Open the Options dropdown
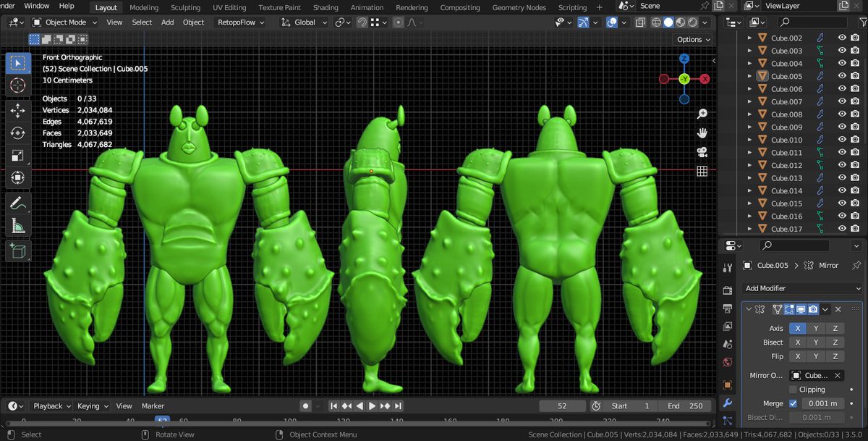This screenshot has height=441, width=868. 693,39
